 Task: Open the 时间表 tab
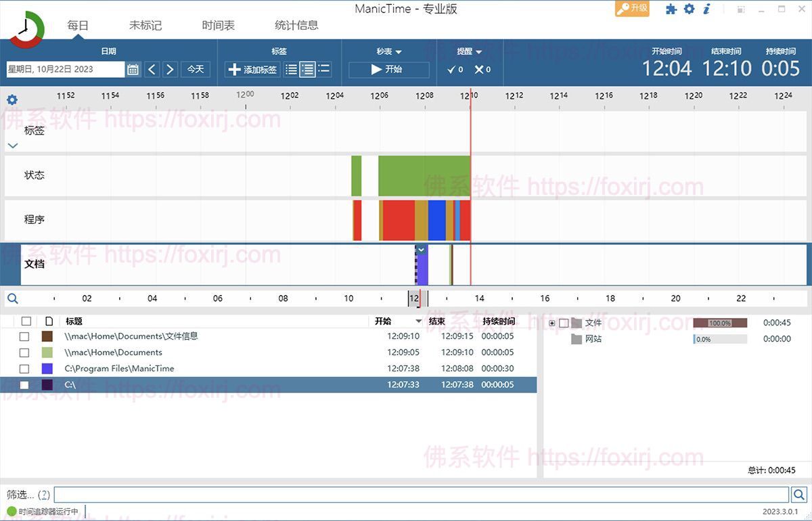218,25
